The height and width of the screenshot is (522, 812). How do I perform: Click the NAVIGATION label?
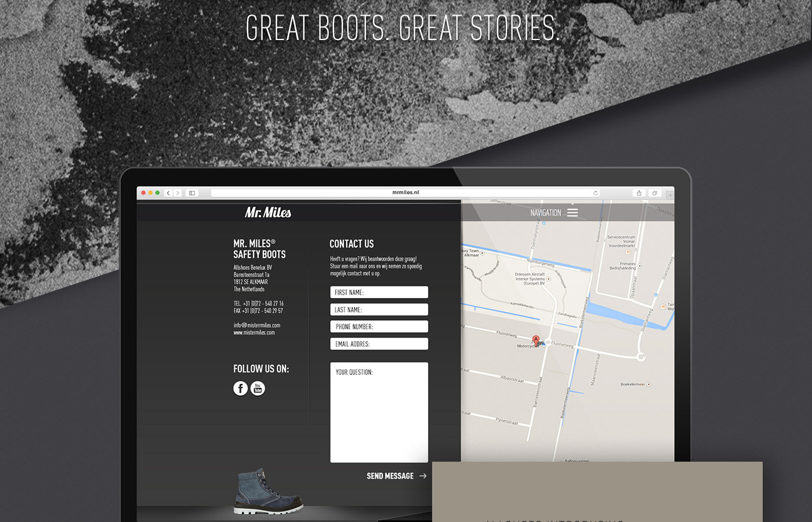(x=545, y=213)
